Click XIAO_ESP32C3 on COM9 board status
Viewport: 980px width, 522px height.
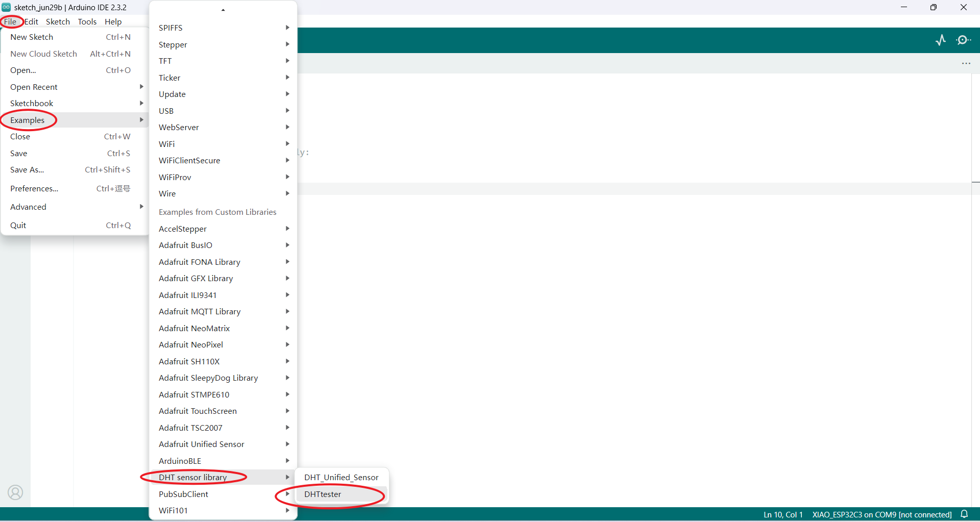pos(881,514)
